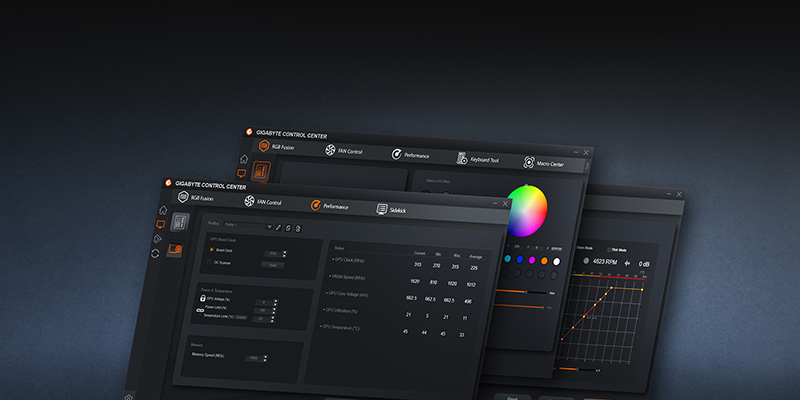
Task: Adjust the Power Limit stepper arrows
Action: [x=274, y=311]
